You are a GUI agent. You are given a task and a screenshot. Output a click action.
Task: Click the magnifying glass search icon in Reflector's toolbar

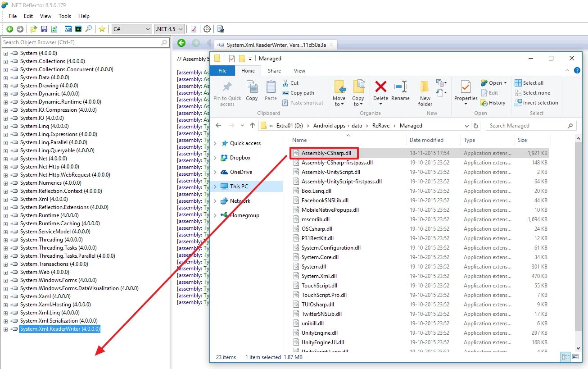click(89, 29)
